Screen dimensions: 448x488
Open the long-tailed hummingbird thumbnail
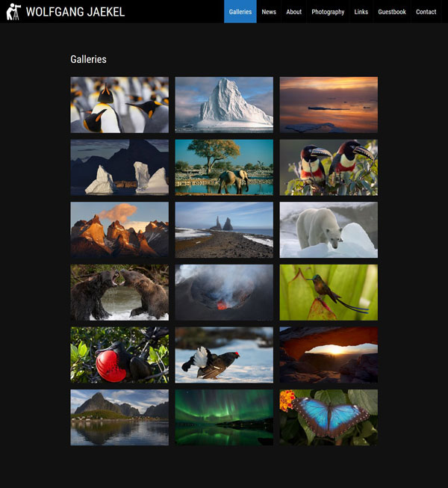(x=329, y=292)
